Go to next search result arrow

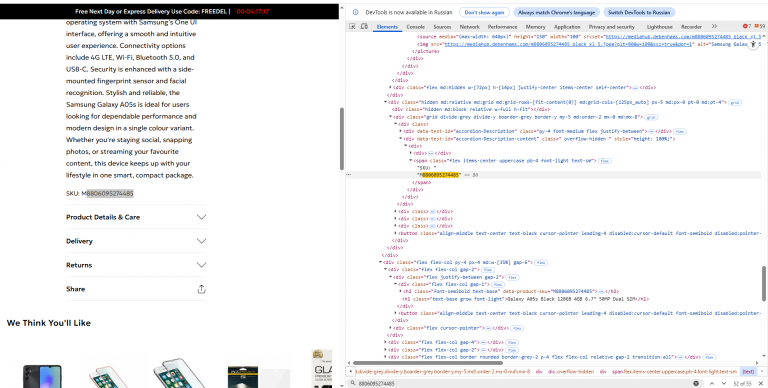[x=724, y=384]
